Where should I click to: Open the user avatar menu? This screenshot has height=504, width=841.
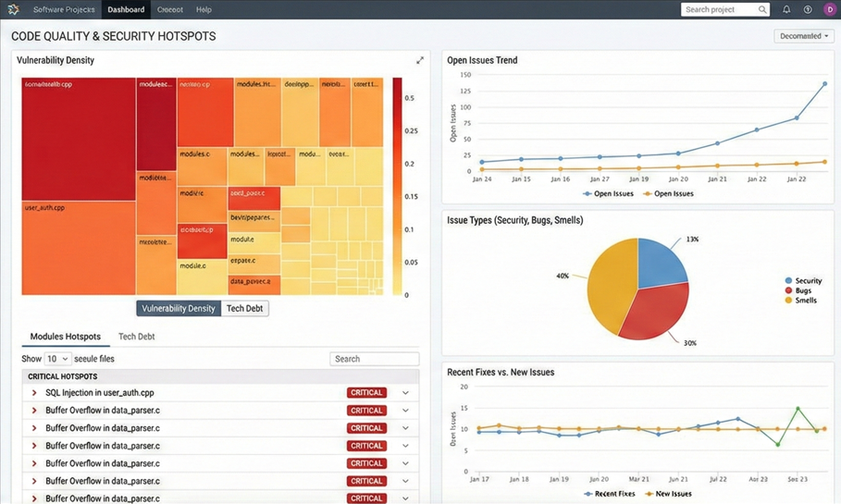point(829,9)
